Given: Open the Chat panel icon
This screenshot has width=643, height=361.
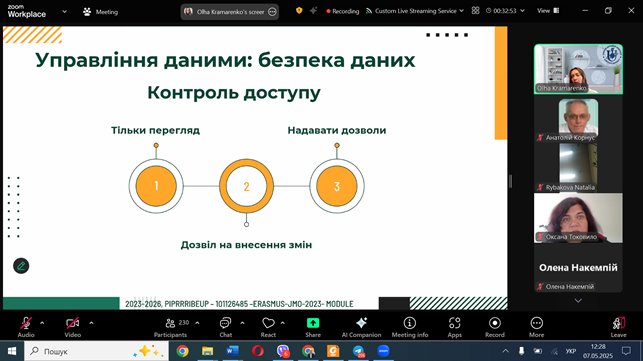Looking at the screenshot, I should coord(225,324).
